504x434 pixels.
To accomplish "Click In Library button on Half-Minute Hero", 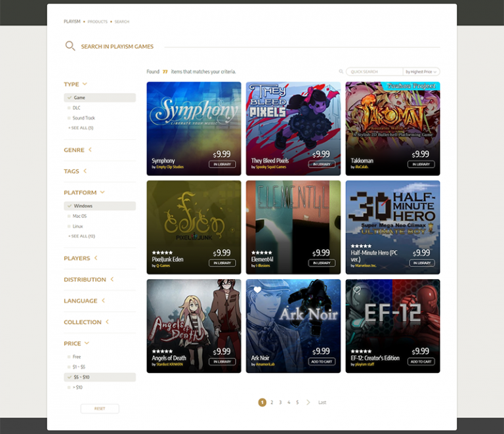I will (x=422, y=263).
